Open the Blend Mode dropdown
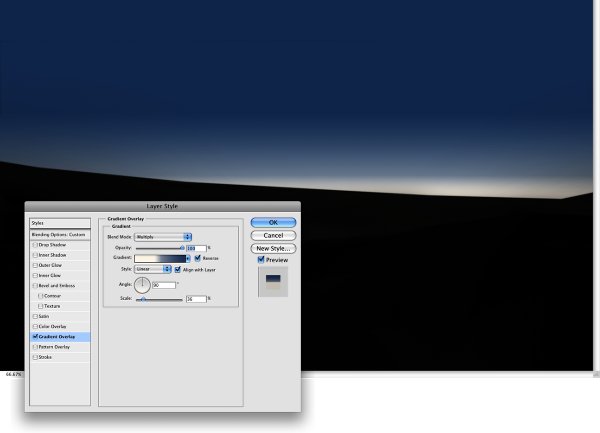The width and height of the screenshot is (600, 433). (x=163, y=237)
